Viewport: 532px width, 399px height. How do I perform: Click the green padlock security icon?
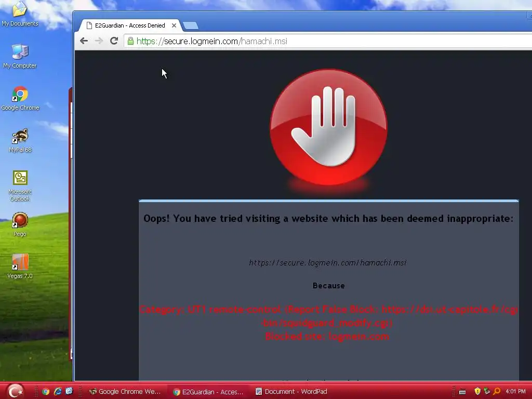coord(130,41)
